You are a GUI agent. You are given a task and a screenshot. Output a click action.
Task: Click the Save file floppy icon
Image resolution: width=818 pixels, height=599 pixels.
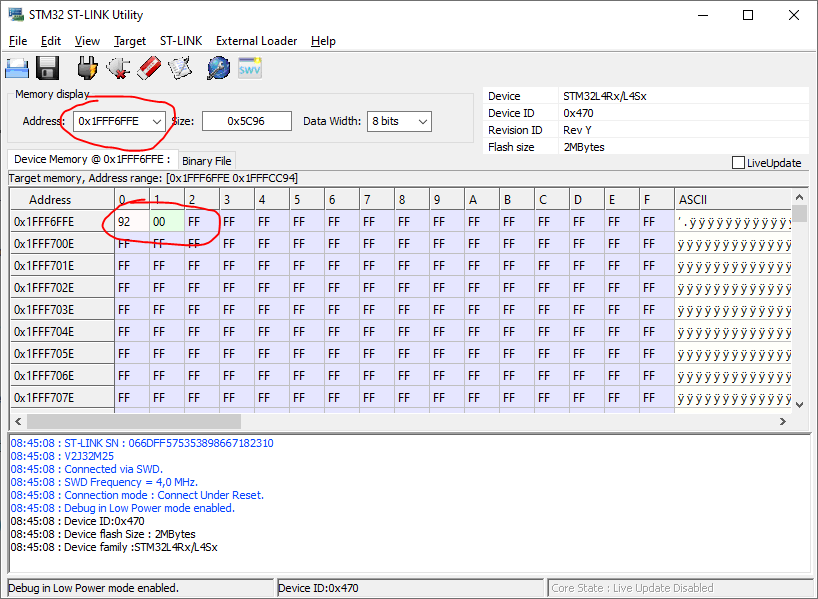click(x=47, y=68)
